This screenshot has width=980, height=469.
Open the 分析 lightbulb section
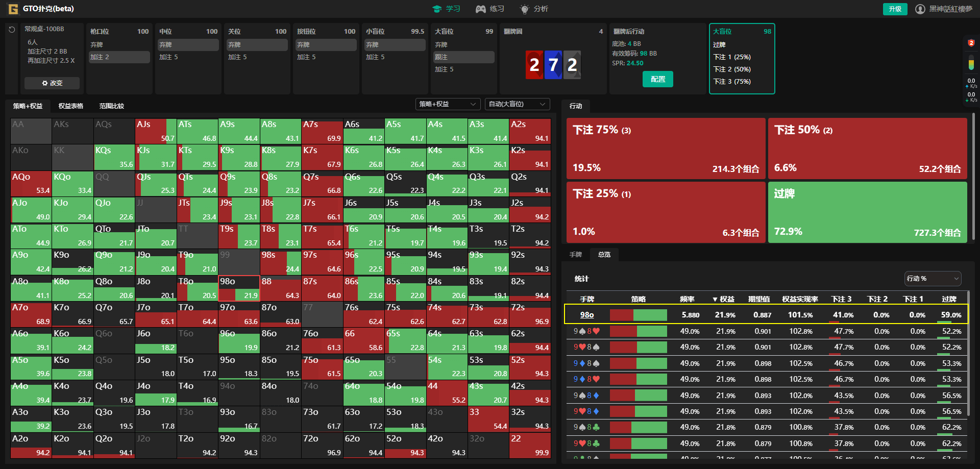coord(534,9)
